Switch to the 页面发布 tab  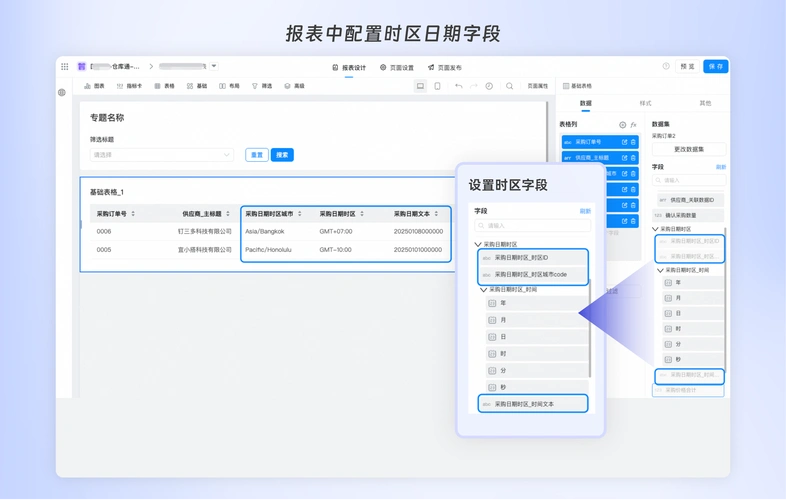(x=445, y=67)
